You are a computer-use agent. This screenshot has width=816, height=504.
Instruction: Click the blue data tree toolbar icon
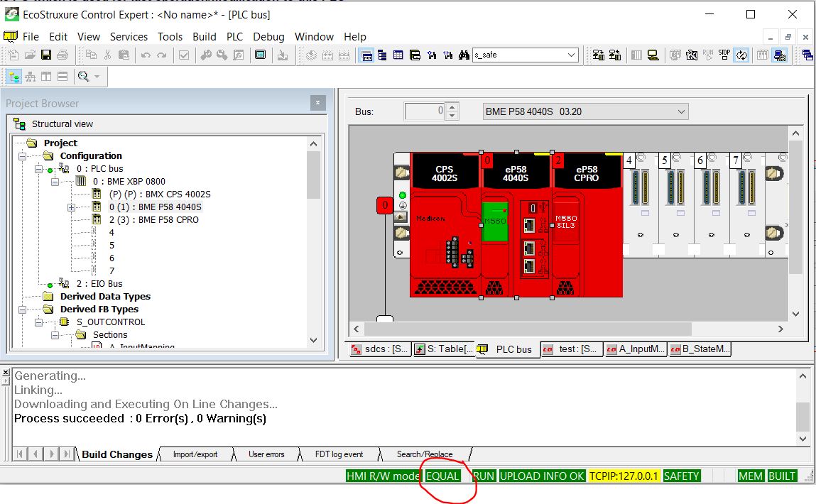pyautogui.click(x=383, y=55)
